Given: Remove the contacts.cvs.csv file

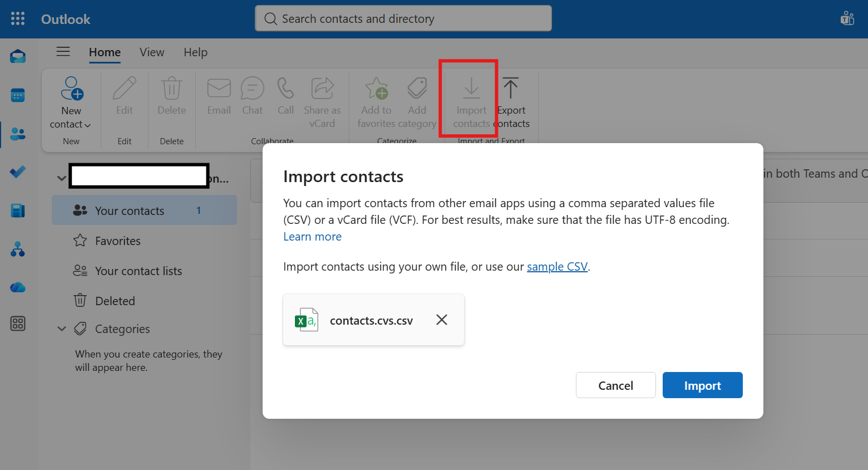Looking at the screenshot, I should [442, 320].
